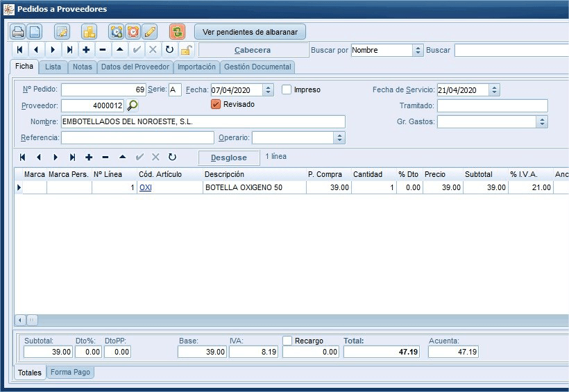Expand the Gr. Gastos dropdown
This screenshot has height=392, width=569.
tap(542, 121)
